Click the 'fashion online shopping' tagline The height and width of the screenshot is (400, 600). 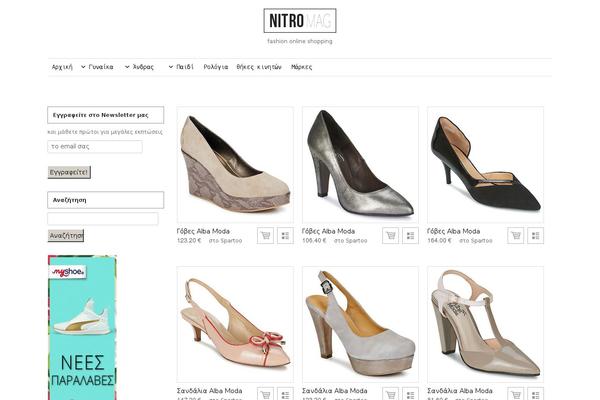pyautogui.click(x=300, y=41)
